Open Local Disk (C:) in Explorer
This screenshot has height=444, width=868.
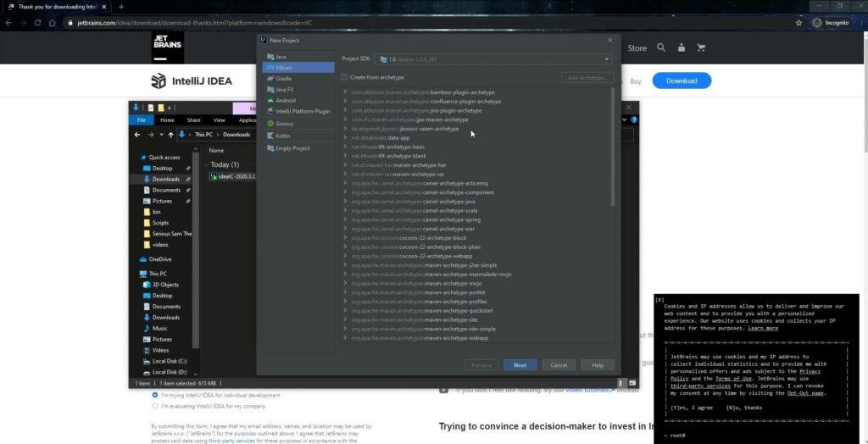coord(170,361)
